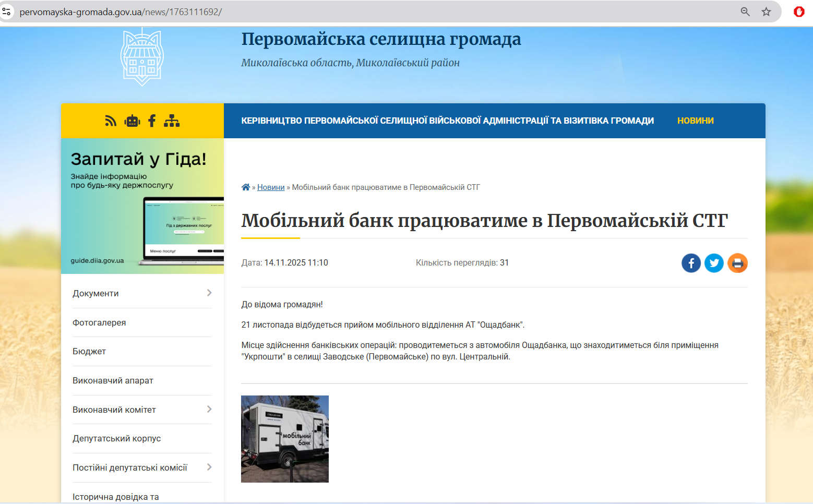The image size is (813, 504).
Task: Click the Новини breadcrumb link
Action: (x=271, y=187)
